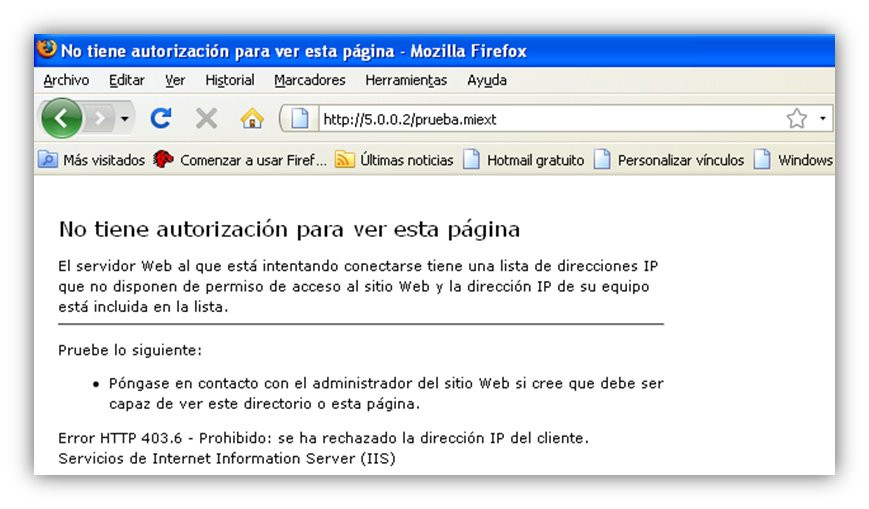The height and width of the screenshot is (509, 869).
Task: Open the address bar history dropdown arrow
Action: 822,118
